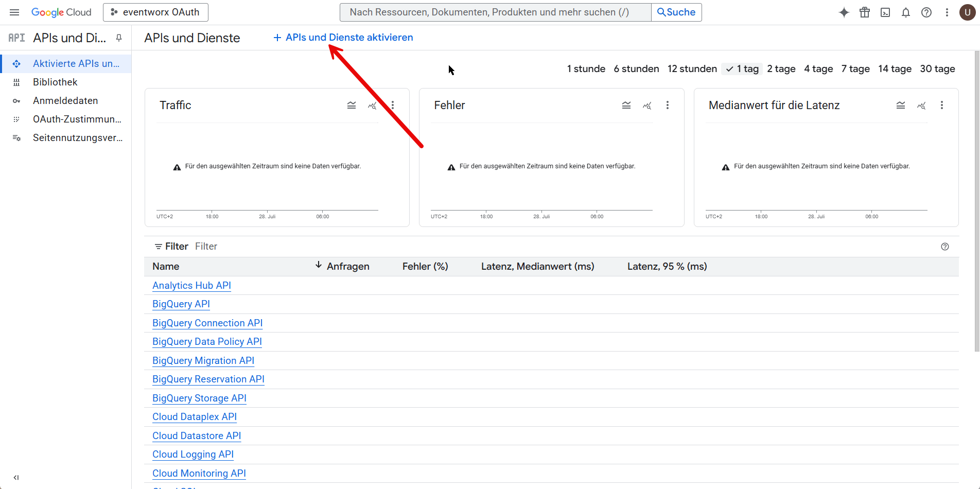Open Analytics Hub API link
The height and width of the screenshot is (489, 980).
click(191, 286)
